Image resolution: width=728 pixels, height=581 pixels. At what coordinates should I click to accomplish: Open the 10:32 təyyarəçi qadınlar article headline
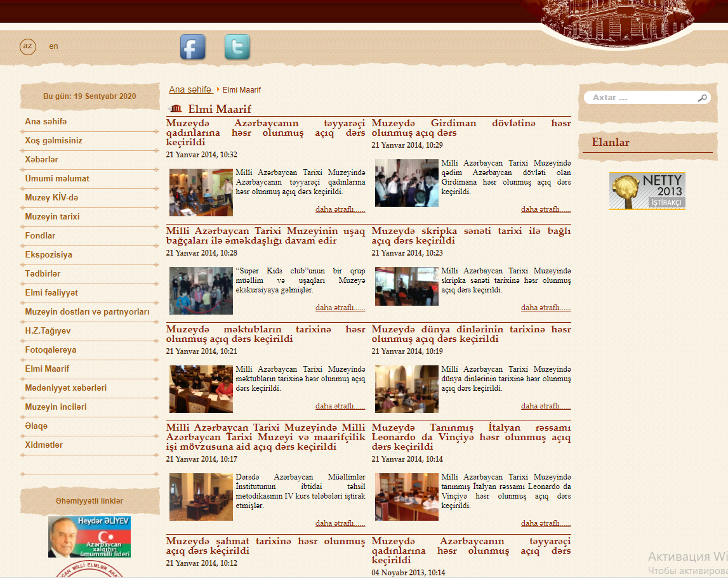coord(265,133)
